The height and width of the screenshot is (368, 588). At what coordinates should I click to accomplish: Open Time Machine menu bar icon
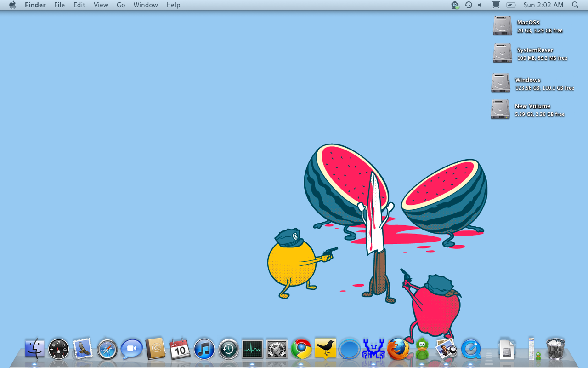point(468,5)
